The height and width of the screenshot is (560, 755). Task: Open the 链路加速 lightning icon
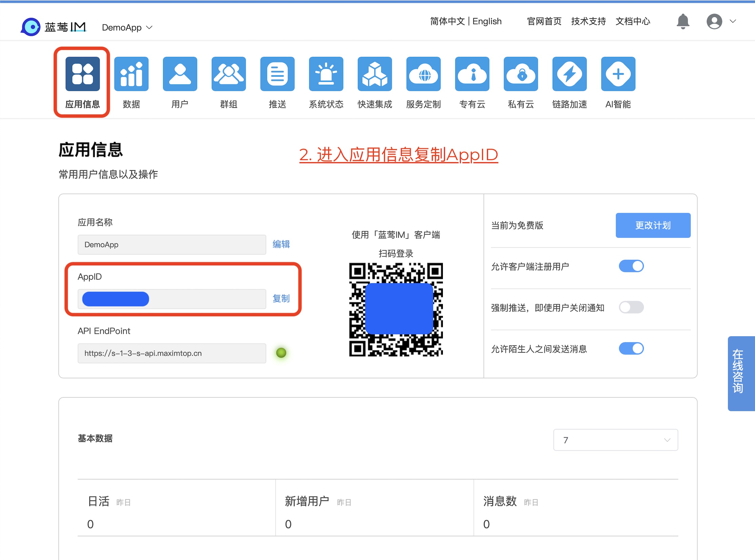pos(570,74)
